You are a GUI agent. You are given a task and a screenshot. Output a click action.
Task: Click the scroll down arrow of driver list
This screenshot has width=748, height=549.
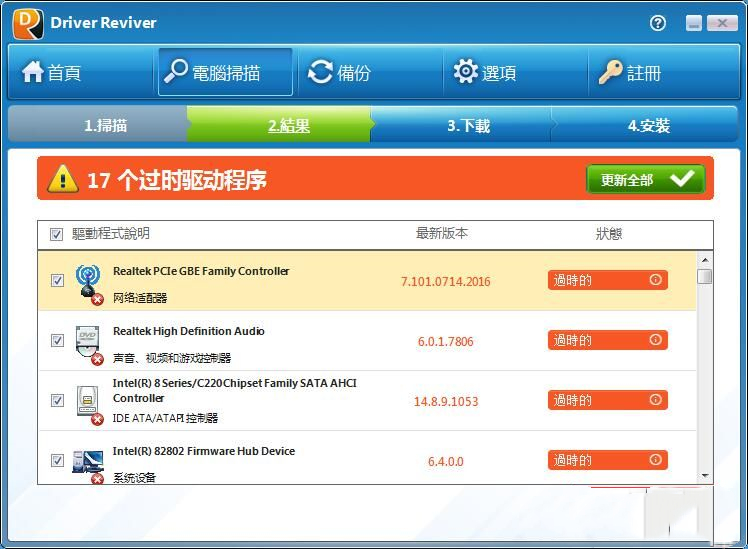tap(705, 476)
